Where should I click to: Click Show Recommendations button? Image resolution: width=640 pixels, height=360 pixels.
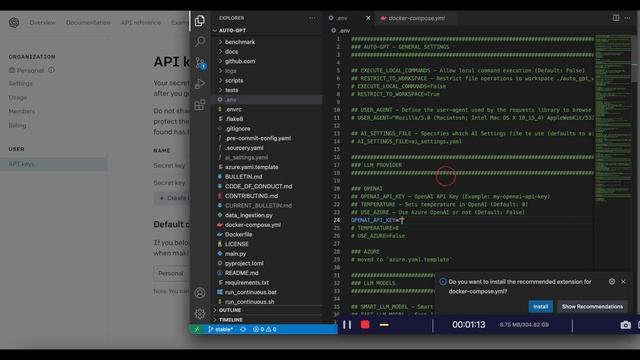(592, 307)
